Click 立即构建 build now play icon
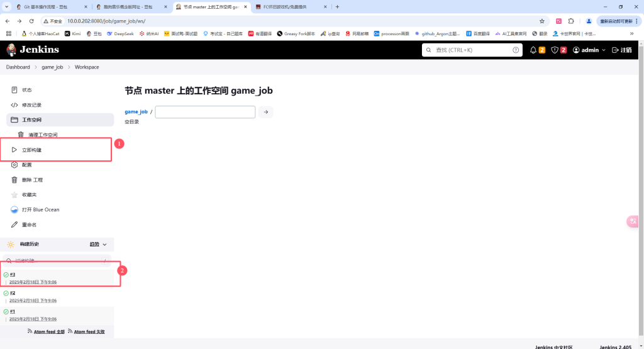Screen dimensions: 644x349 click(14, 150)
